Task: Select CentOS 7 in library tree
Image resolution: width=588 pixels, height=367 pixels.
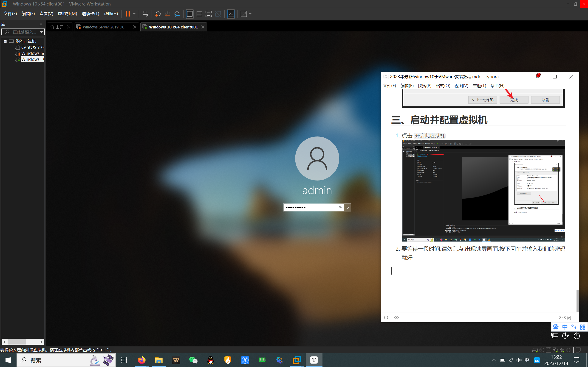Action: click(32, 47)
